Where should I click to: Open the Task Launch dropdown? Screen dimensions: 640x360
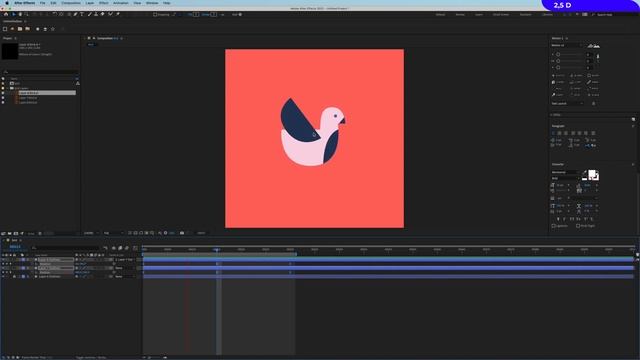click(x=567, y=103)
